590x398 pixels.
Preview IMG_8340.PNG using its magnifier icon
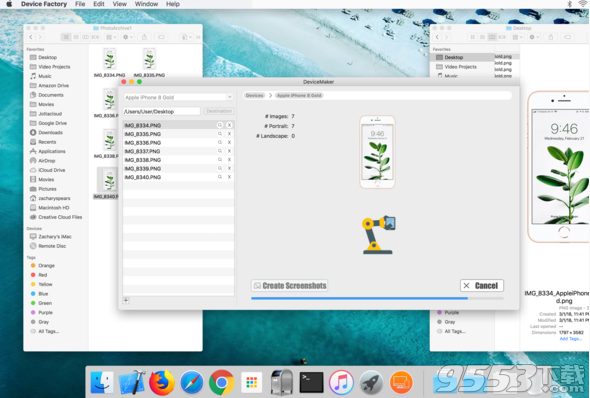[x=220, y=177]
